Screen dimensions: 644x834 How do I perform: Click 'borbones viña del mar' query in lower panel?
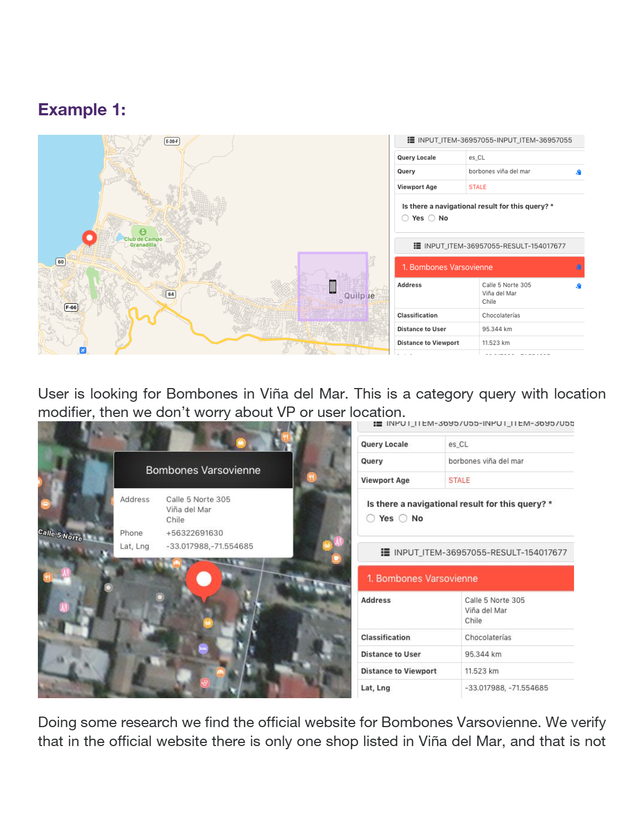486,461
